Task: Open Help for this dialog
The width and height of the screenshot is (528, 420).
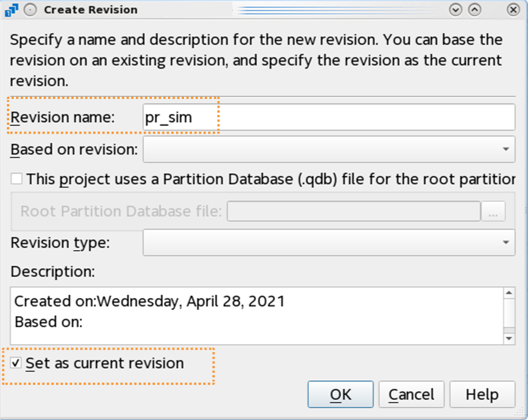Action: pos(482,395)
